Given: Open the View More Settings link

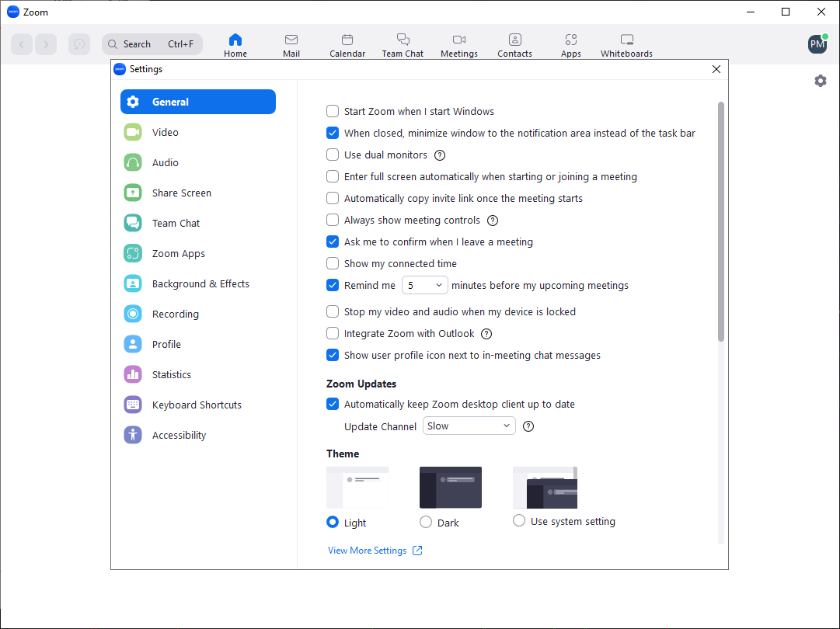Looking at the screenshot, I should [x=367, y=551].
